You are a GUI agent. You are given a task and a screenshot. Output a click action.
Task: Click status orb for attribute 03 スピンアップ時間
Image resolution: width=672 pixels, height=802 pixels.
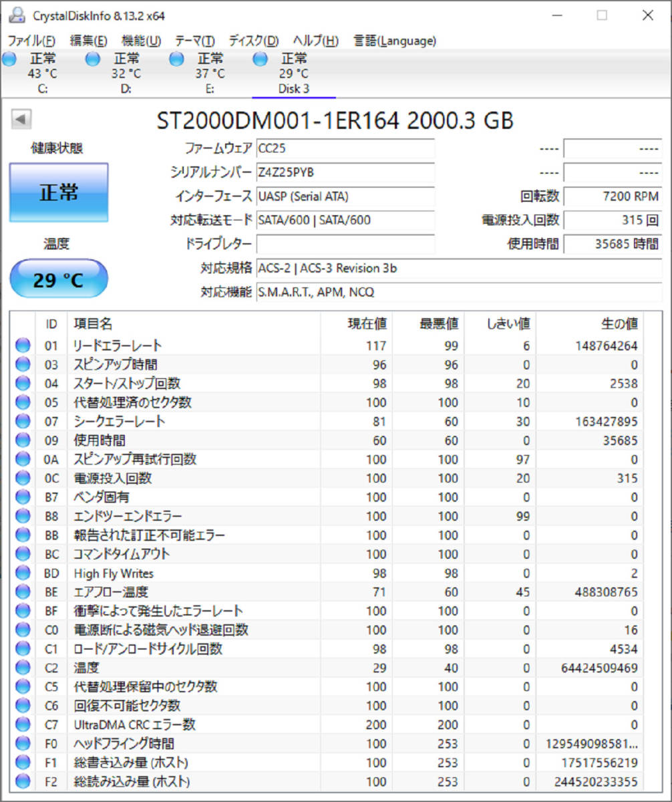[23, 364]
